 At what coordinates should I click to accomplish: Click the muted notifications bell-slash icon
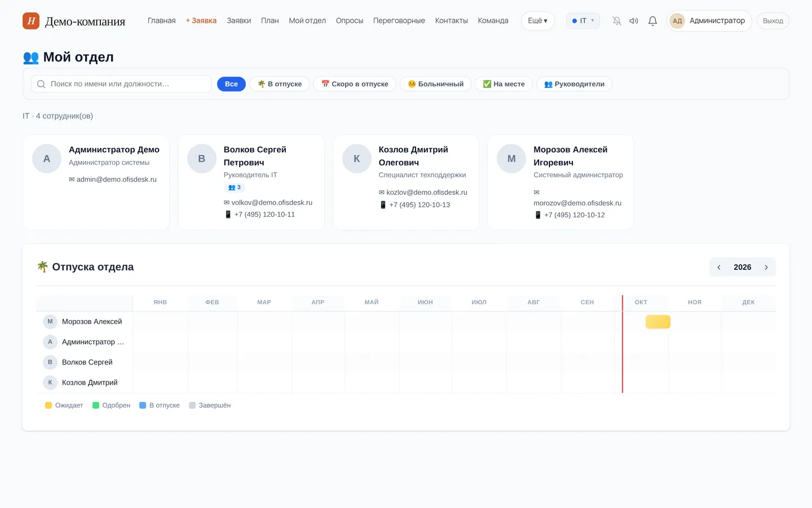(617, 21)
